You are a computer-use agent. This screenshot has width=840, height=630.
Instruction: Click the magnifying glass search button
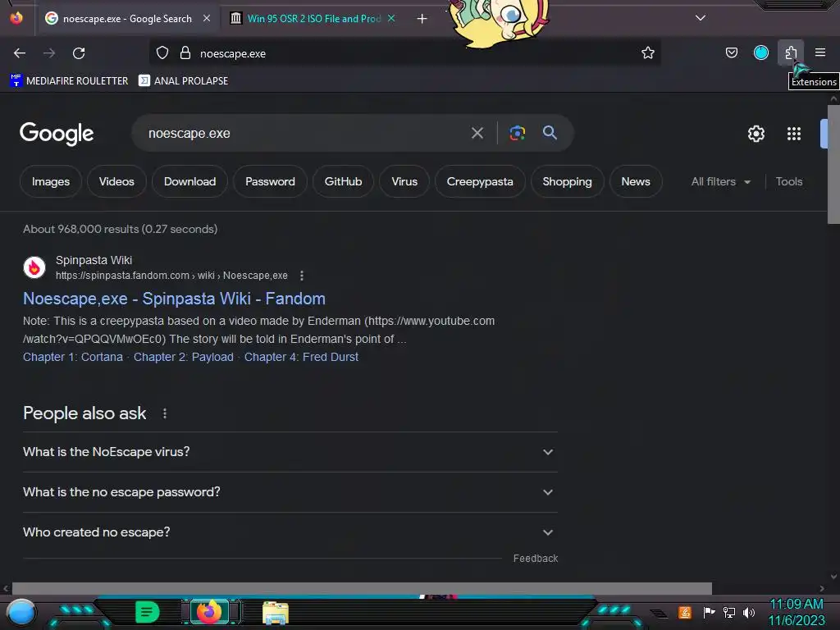[550, 132]
